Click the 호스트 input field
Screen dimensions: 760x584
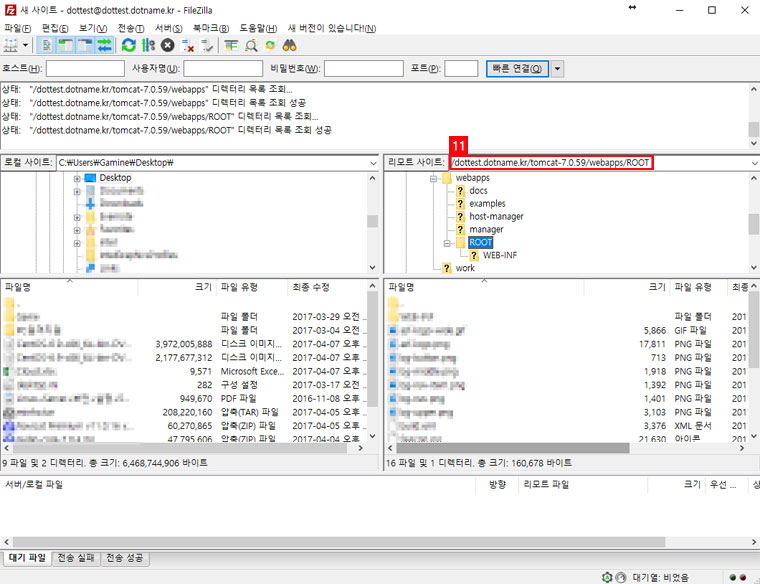pyautogui.click(x=84, y=68)
